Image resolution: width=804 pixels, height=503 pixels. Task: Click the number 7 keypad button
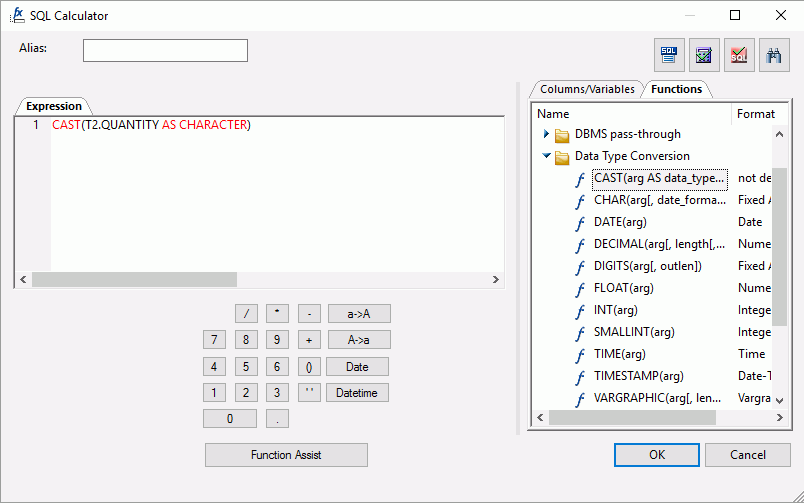[x=214, y=340]
